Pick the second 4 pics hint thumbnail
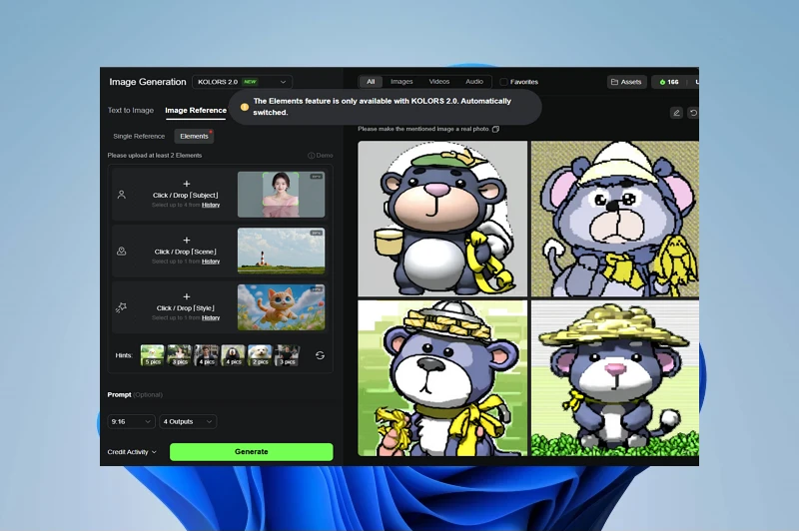799x532 pixels. click(234, 355)
